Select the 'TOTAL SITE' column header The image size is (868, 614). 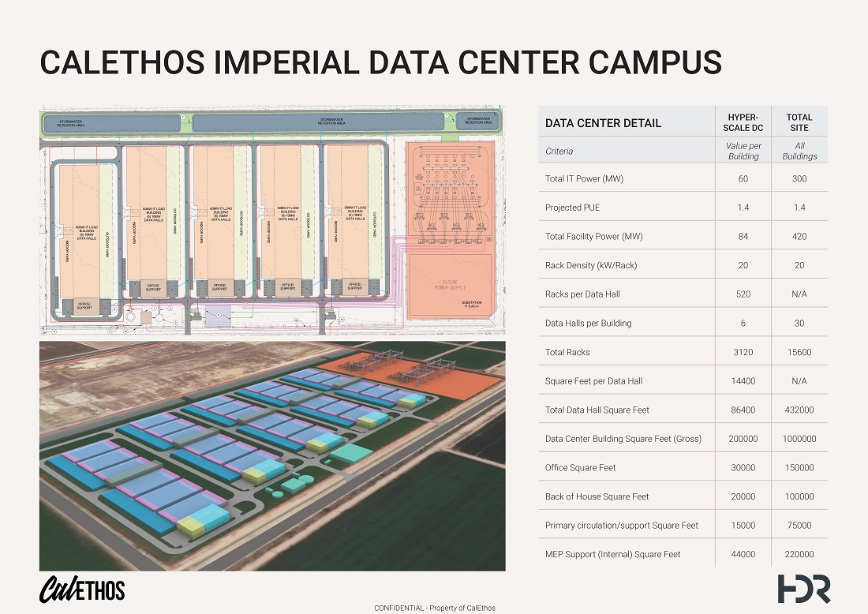(799, 122)
